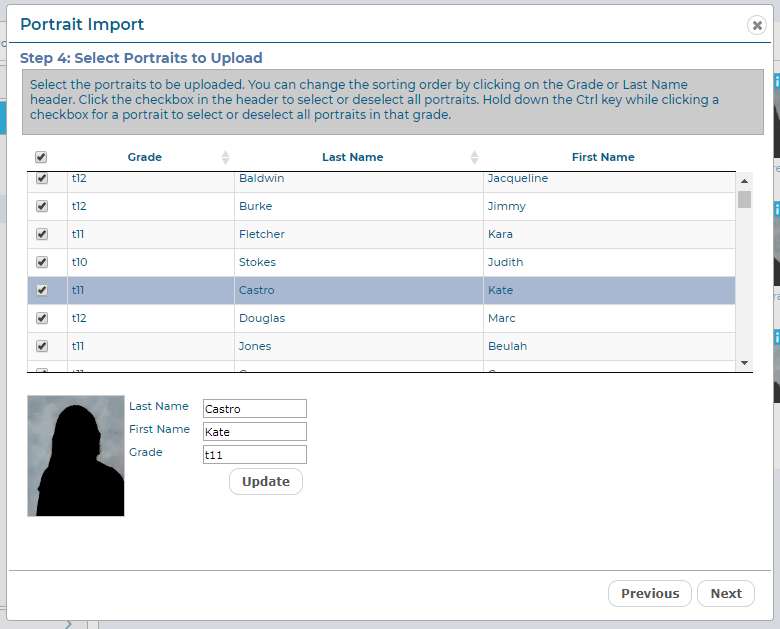Screen dimensions: 780x629
Task: Click the Update button
Action: [x=266, y=482]
